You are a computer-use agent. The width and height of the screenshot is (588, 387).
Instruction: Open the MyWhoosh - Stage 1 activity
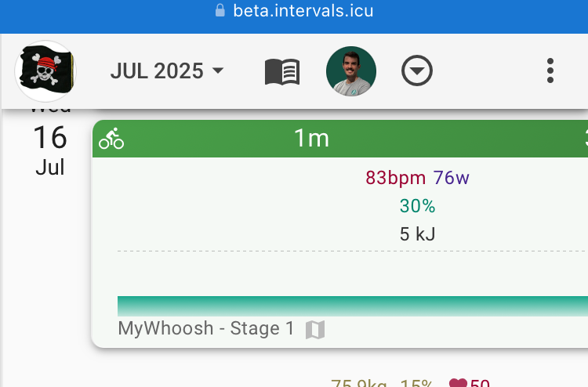tap(205, 328)
